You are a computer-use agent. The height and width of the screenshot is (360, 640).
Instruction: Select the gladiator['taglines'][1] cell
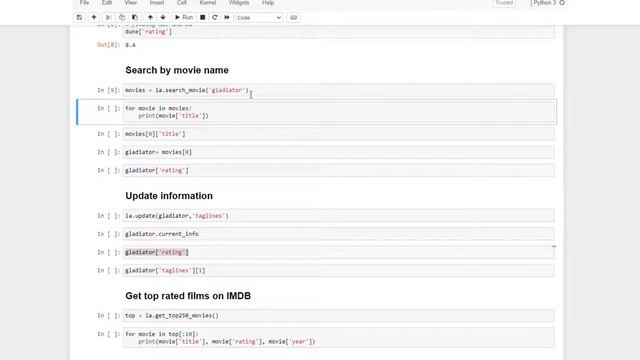(338, 271)
